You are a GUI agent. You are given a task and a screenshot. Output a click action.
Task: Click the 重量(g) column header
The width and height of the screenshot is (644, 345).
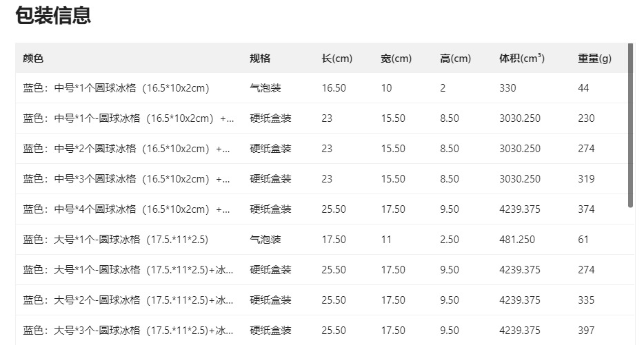[x=594, y=59]
